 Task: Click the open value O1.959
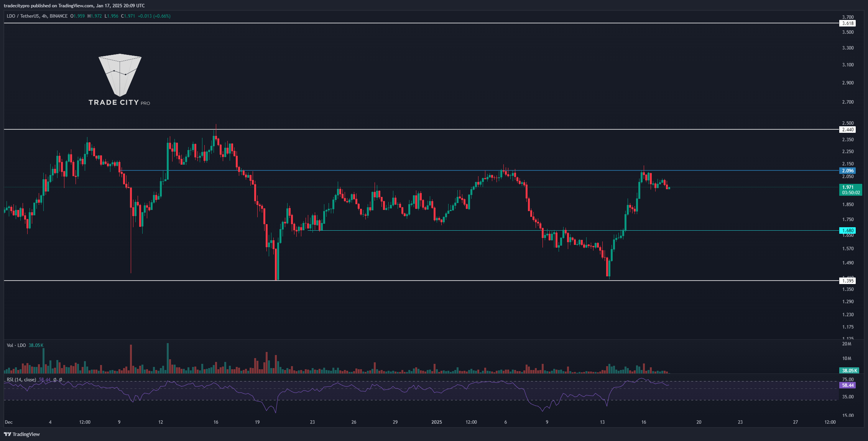pyautogui.click(x=77, y=16)
